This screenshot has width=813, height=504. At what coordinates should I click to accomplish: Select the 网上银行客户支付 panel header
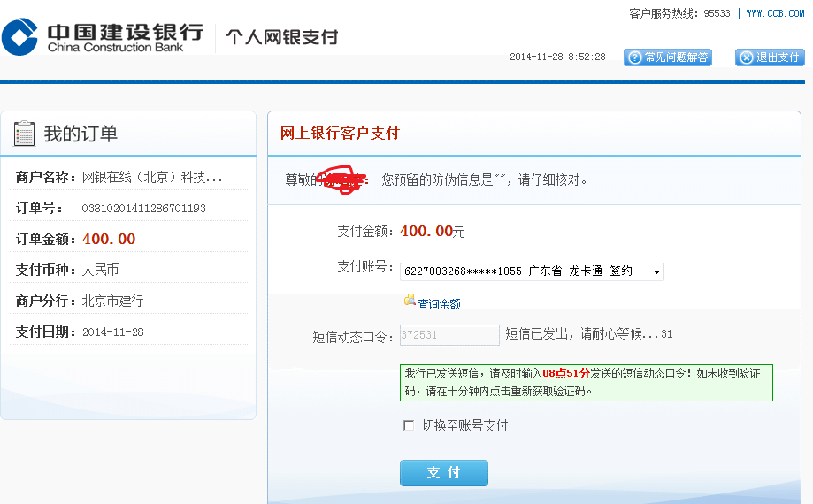(x=340, y=134)
